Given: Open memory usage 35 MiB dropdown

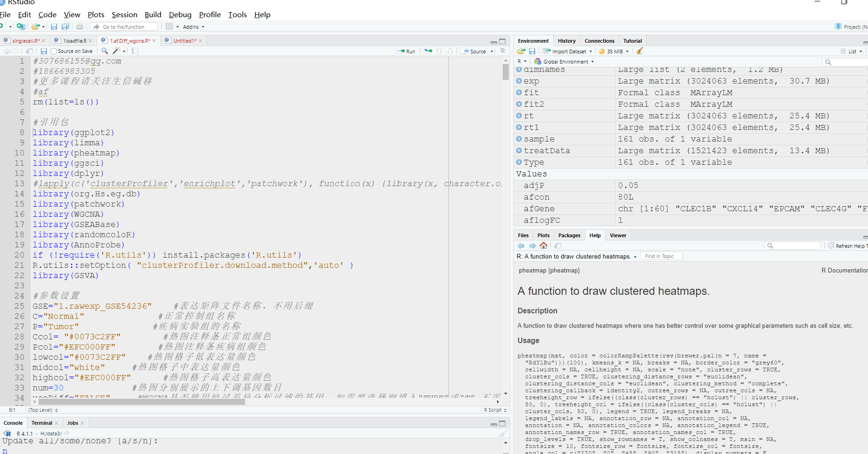Looking at the screenshot, I should tap(614, 52).
